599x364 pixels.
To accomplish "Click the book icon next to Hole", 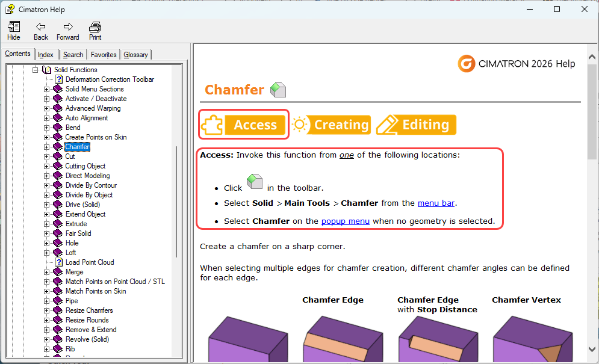I will tap(58, 243).
